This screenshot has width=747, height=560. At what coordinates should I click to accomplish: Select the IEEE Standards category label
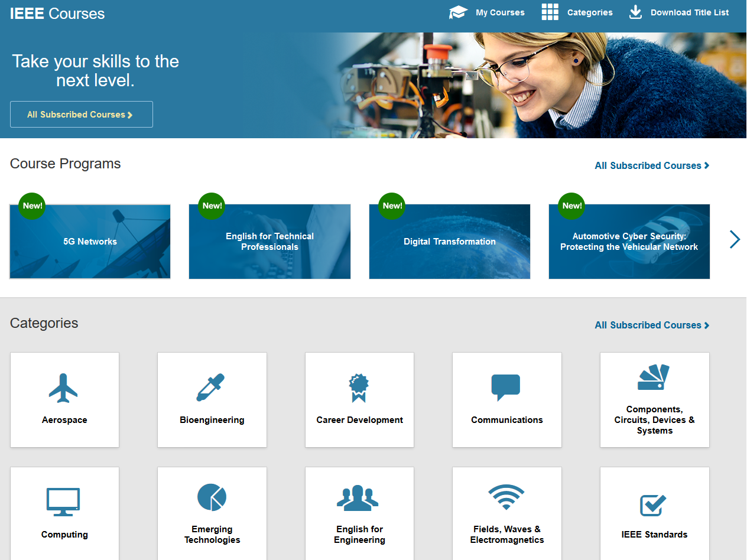655,535
